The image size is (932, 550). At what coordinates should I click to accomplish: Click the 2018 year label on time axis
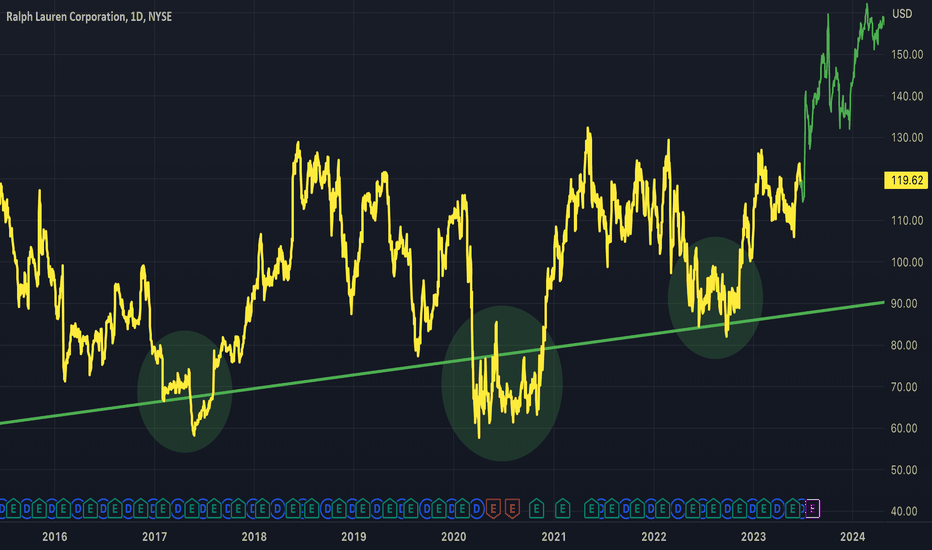[x=254, y=537]
